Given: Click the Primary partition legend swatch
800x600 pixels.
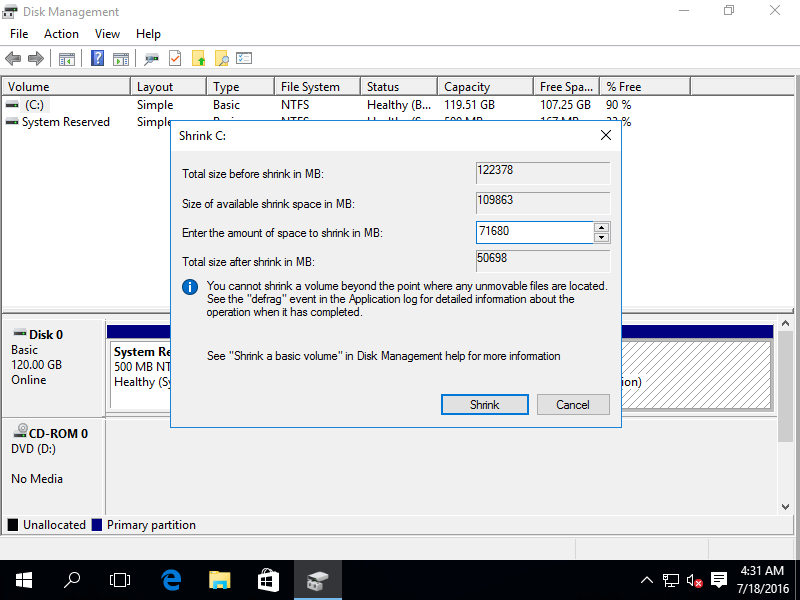Looking at the screenshot, I should 96,524.
